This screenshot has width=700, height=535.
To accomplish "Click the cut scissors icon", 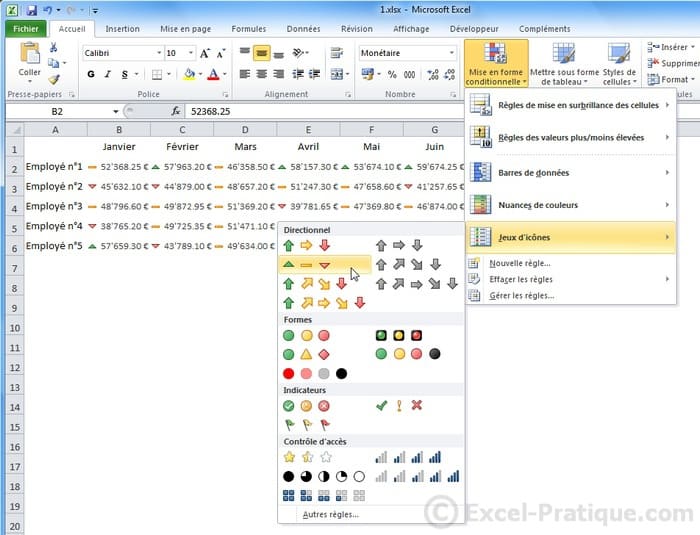I will [53, 47].
